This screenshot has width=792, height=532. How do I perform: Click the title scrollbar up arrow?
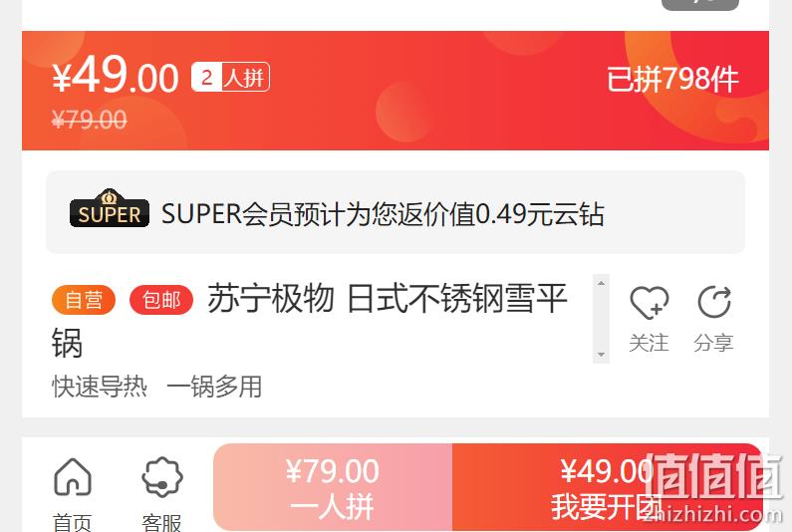pos(601,283)
